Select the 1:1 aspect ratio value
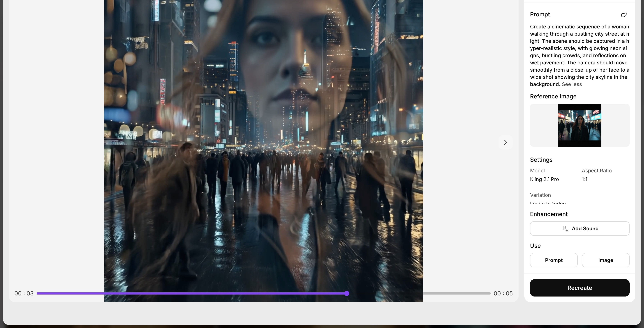Viewport: 644px width, 328px height. click(585, 179)
